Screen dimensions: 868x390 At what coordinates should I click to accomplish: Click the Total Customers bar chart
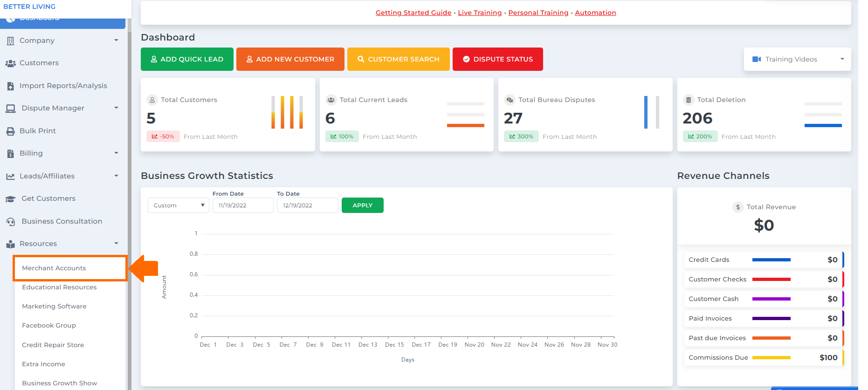[x=287, y=112]
